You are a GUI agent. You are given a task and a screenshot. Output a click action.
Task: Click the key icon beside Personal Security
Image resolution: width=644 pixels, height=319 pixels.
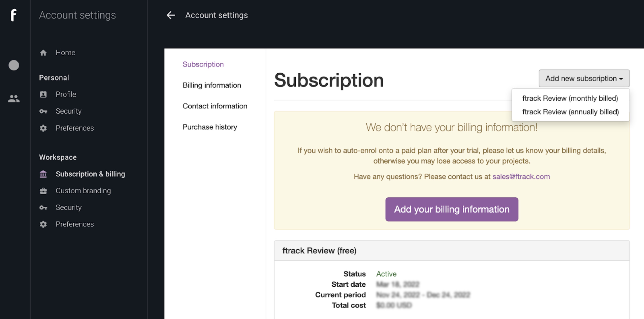(43, 111)
